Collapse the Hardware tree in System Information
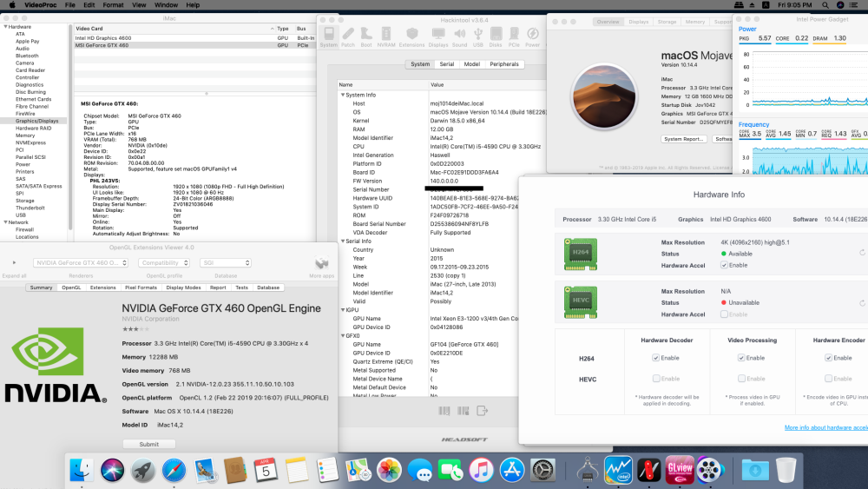The height and width of the screenshot is (489, 868). [5, 27]
